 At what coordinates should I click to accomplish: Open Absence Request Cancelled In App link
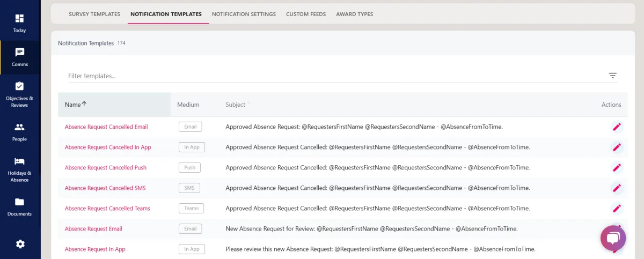(x=108, y=147)
